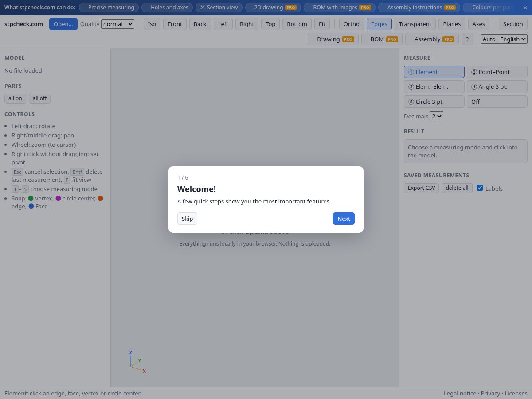Toggle Planes display
Viewport: 532px width, 399px height.
452,24
